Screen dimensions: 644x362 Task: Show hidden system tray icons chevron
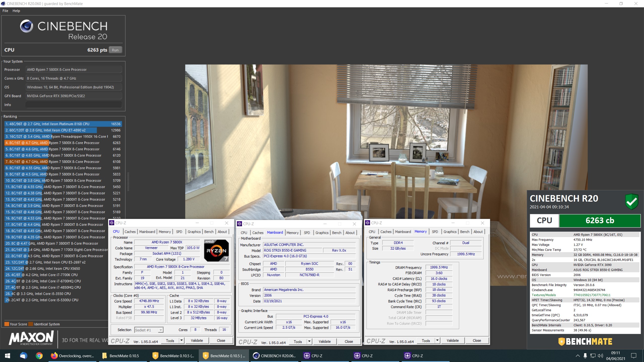578,356
